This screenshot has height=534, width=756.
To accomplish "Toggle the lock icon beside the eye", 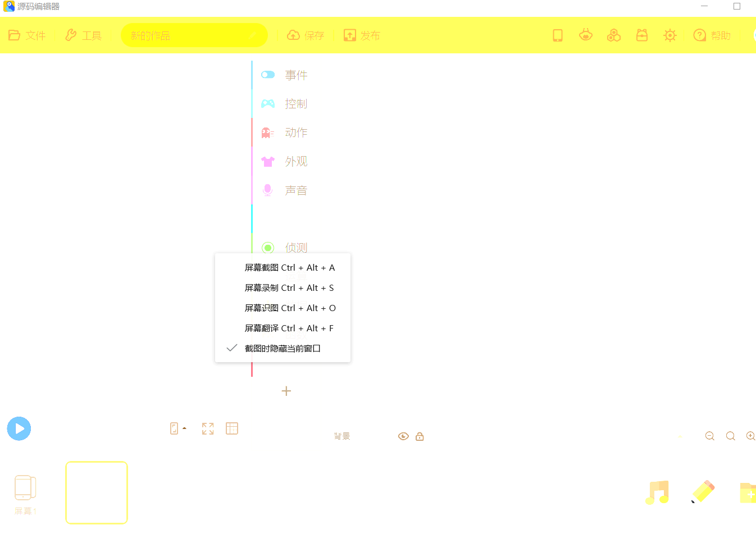I will point(420,436).
